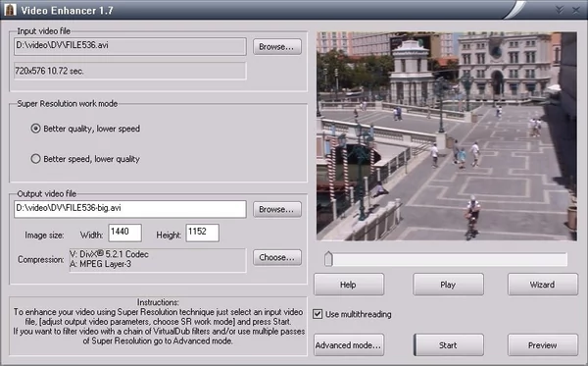Close the Video Enhancer window
The image size is (588, 366).
(x=576, y=10)
